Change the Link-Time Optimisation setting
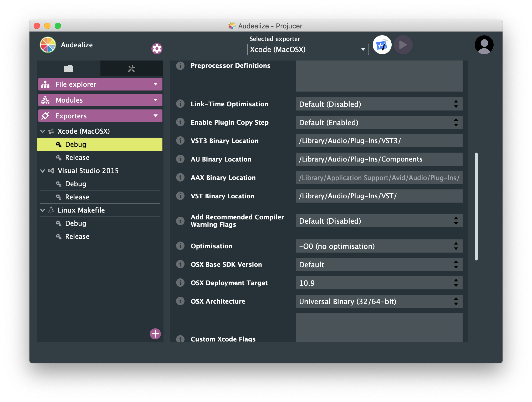 (x=378, y=104)
